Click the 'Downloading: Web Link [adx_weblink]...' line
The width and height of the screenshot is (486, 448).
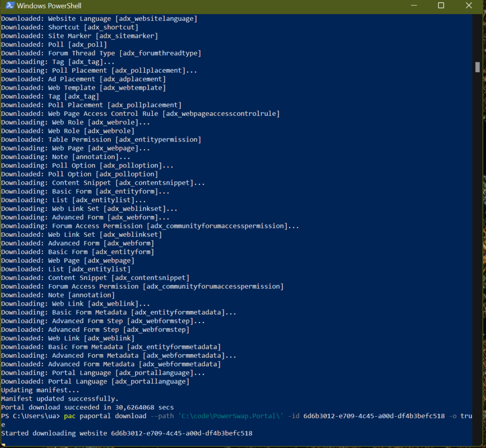point(75,304)
